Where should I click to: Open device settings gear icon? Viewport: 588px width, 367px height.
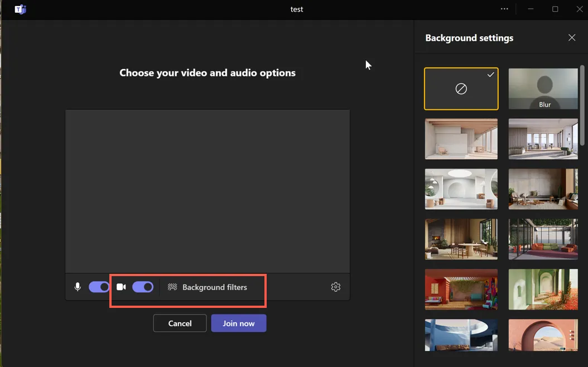tap(336, 287)
